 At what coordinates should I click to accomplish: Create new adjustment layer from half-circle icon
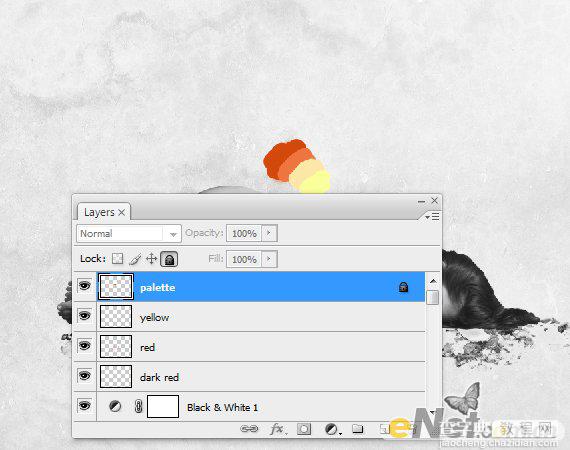332,429
